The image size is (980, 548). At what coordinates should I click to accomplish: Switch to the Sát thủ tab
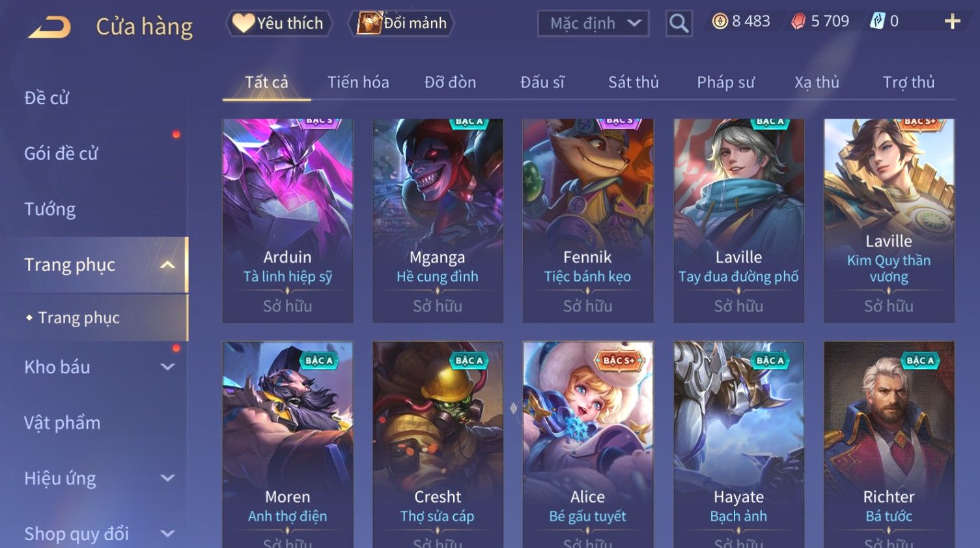click(x=633, y=82)
